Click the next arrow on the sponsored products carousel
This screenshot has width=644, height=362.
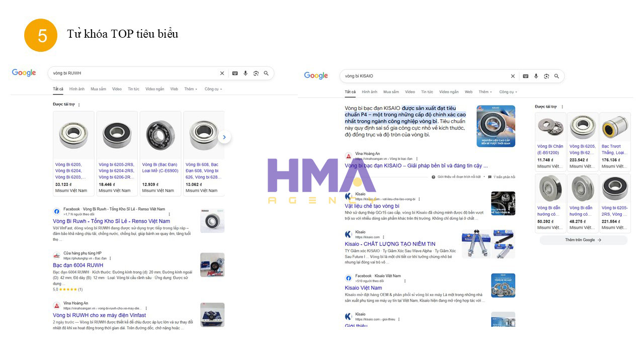pyautogui.click(x=224, y=136)
